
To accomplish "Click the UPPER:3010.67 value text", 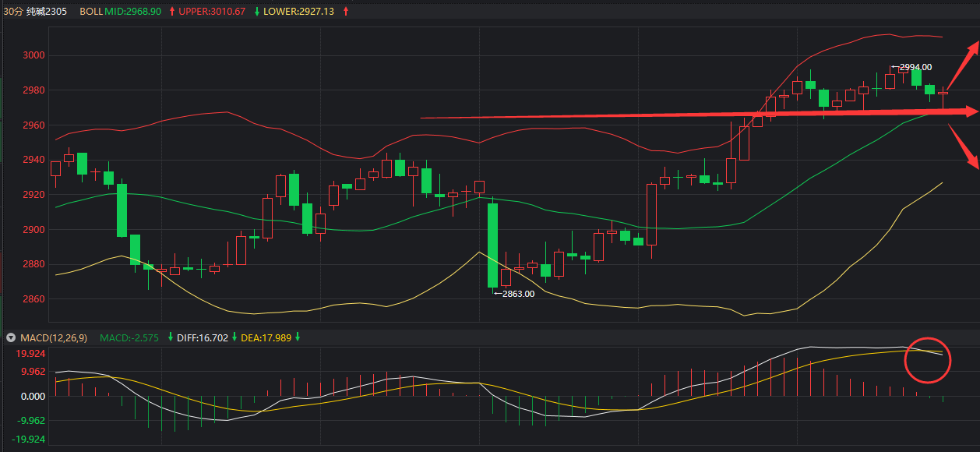I will (x=212, y=12).
